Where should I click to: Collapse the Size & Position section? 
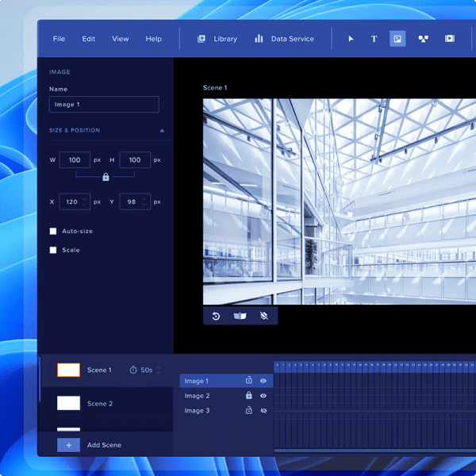pos(162,130)
